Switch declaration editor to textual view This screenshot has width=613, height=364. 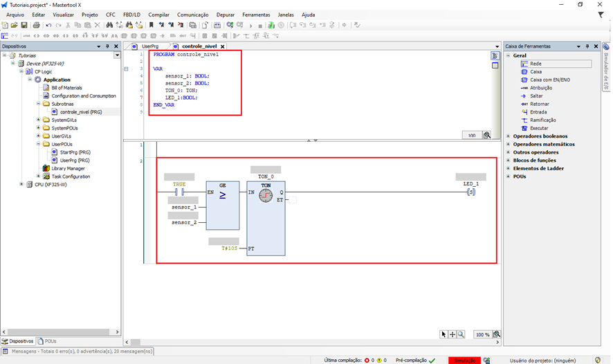[495, 55]
